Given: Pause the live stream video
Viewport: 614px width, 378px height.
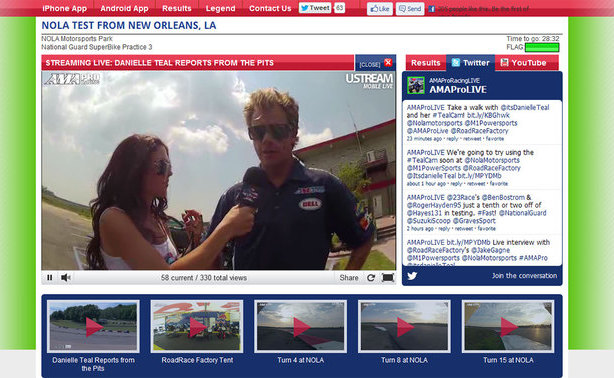Looking at the screenshot, I should (x=50, y=278).
